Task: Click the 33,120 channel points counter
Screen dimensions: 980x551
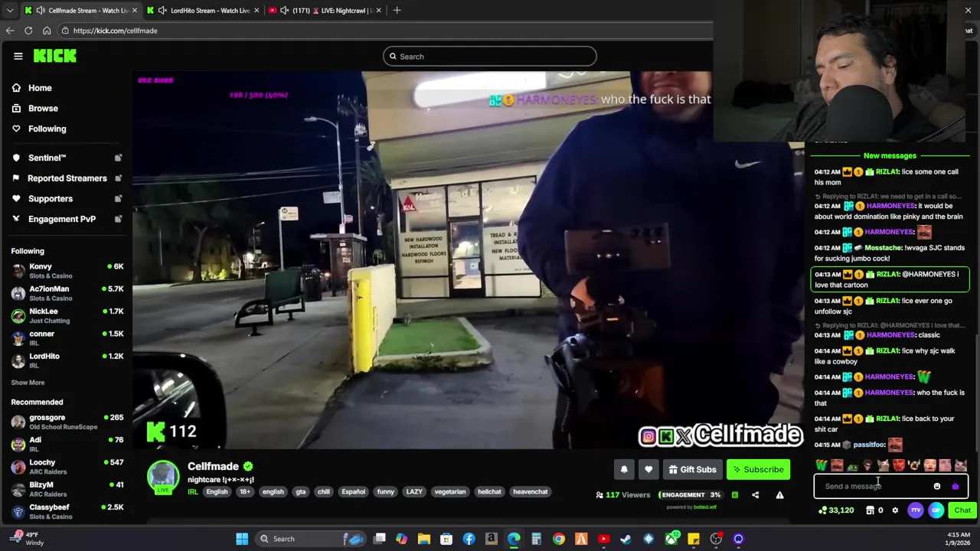Action: (x=836, y=510)
